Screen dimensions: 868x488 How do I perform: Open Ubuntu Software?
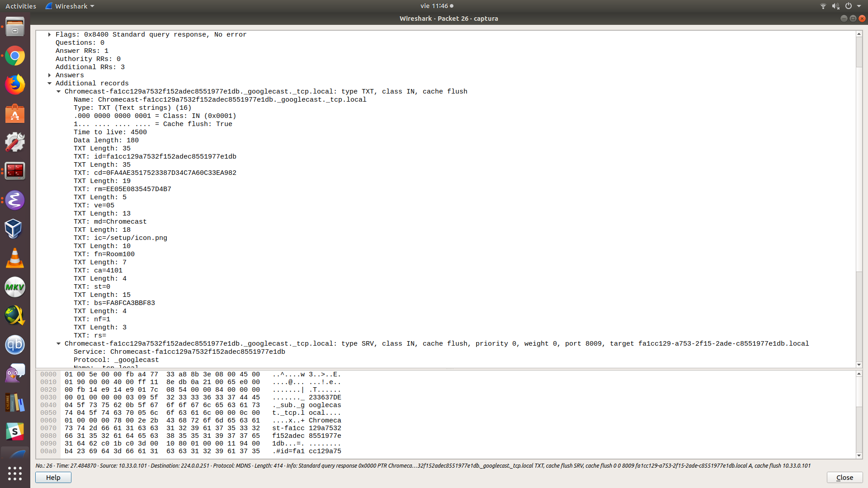tap(15, 114)
